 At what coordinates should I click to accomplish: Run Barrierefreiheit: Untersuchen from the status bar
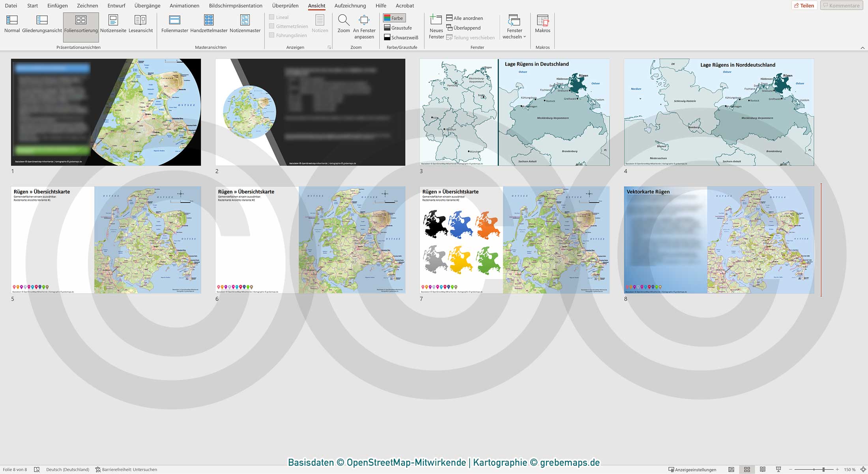point(129,469)
